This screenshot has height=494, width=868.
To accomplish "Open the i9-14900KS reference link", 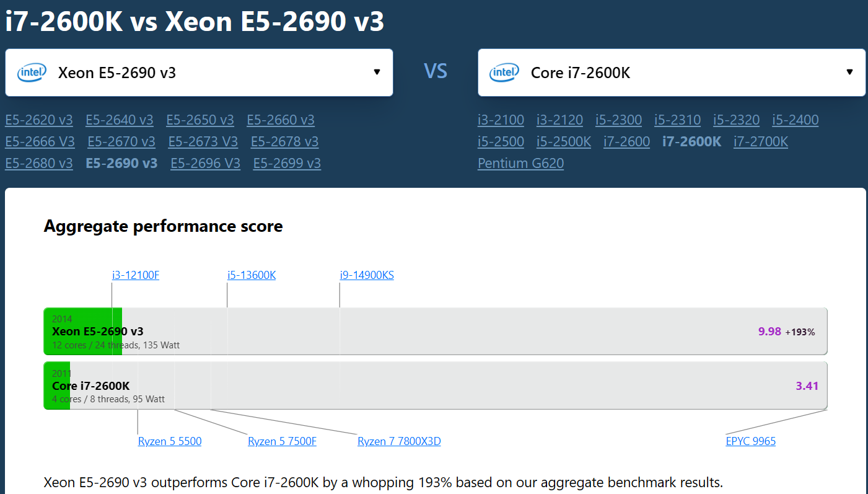I will tap(367, 275).
